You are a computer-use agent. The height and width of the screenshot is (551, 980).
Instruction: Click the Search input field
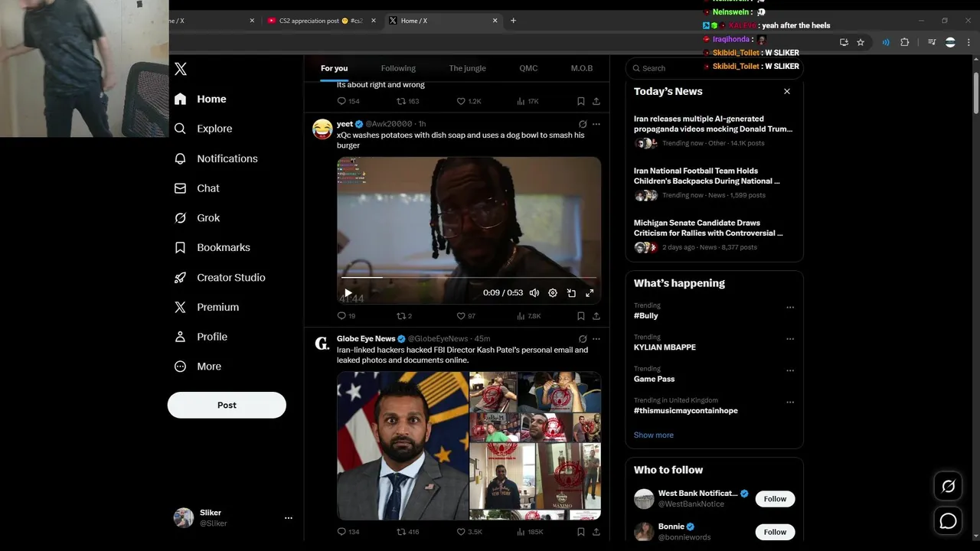click(x=714, y=68)
